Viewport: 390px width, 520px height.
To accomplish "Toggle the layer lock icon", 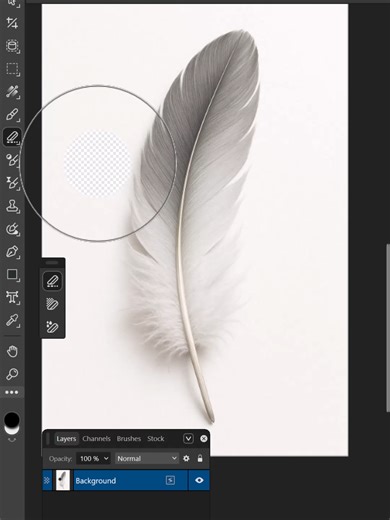I will click(x=200, y=458).
